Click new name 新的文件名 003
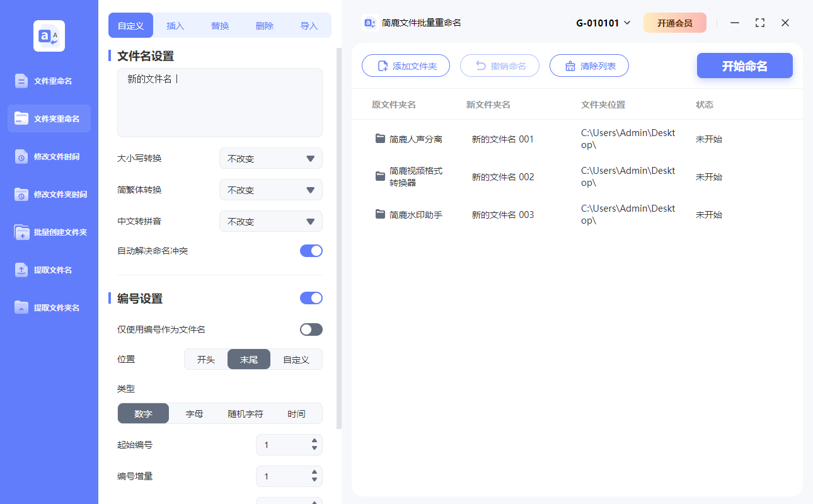Screen dimensions: 813x504 pyautogui.click(x=503, y=215)
